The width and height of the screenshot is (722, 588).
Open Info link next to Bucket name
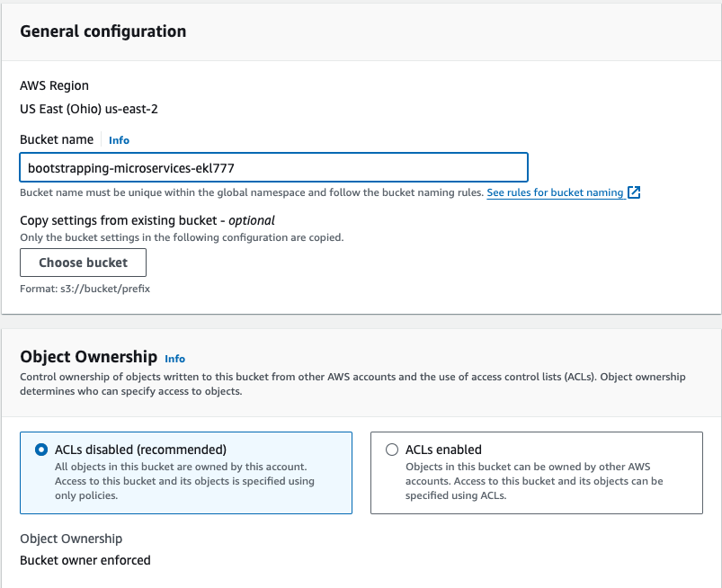point(119,140)
